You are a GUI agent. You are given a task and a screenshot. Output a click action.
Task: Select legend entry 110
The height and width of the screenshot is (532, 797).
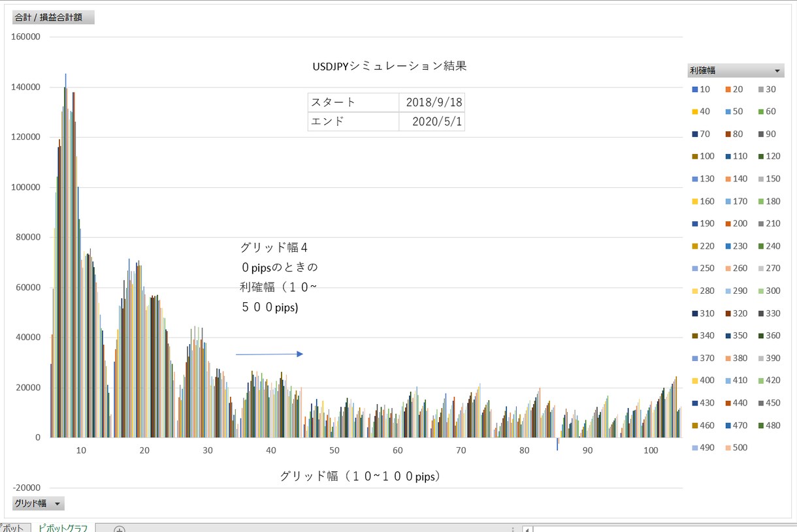click(736, 157)
